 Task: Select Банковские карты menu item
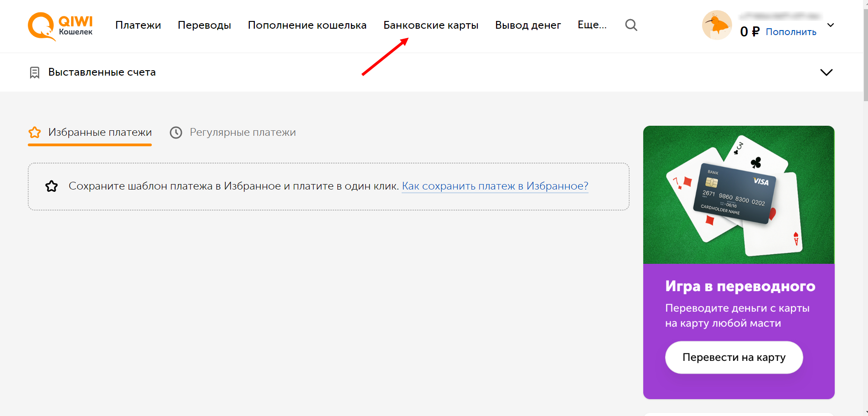point(431,25)
